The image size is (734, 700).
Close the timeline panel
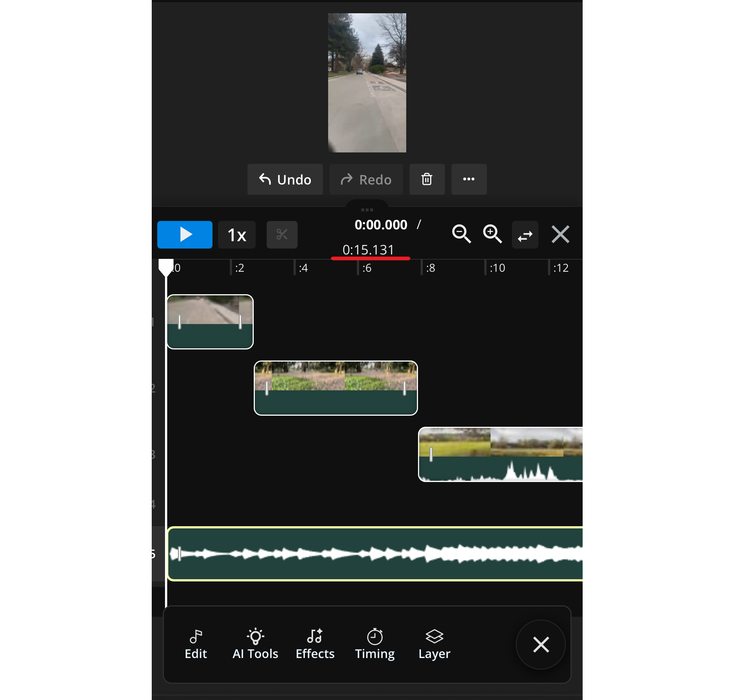pyautogui.click(x=560, y=234)
